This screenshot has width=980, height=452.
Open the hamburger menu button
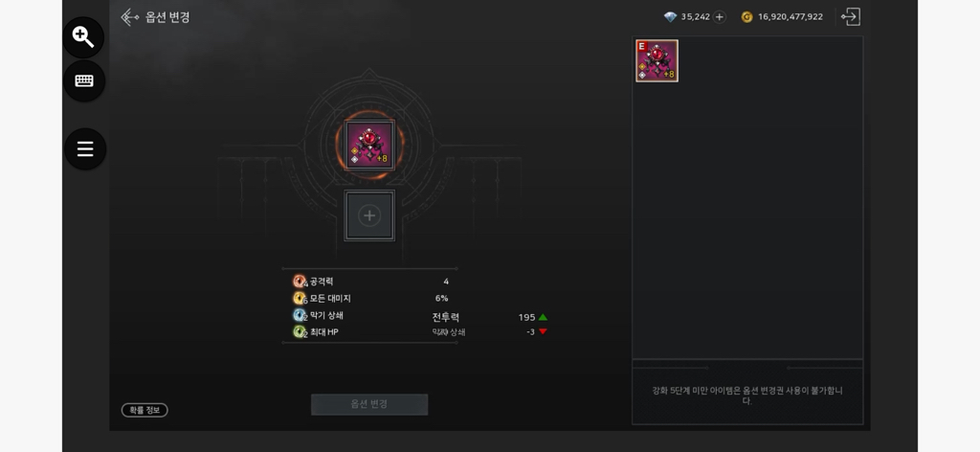click(x=85, y=148)
